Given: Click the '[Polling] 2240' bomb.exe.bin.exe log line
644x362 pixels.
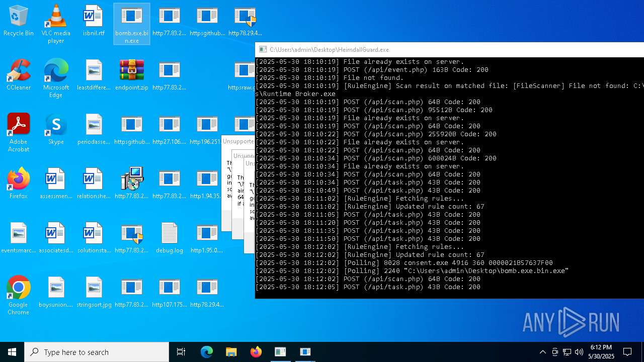Looking at the screenshot, I should coord(412,271).
